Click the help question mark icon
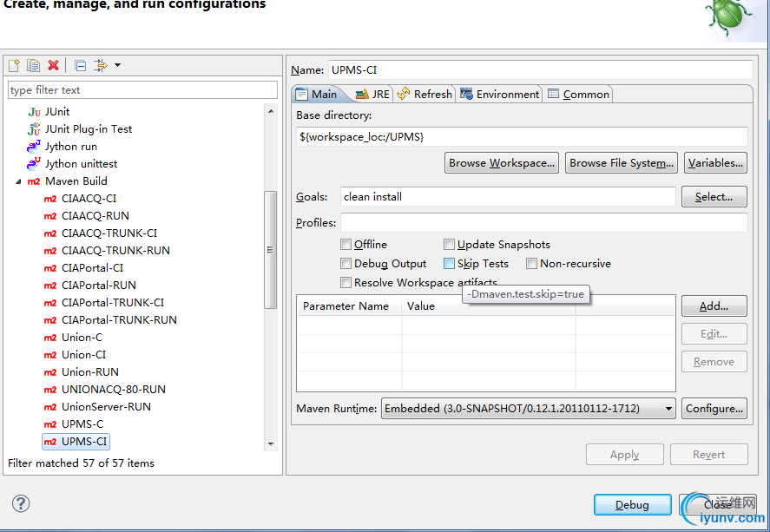This screenshot has width=770, height=532. [x=21, y=503]
